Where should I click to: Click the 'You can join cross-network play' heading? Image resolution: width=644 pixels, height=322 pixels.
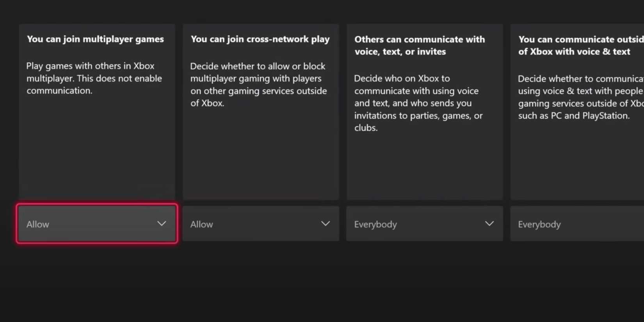pyautogui.click(x=260, y=39)
